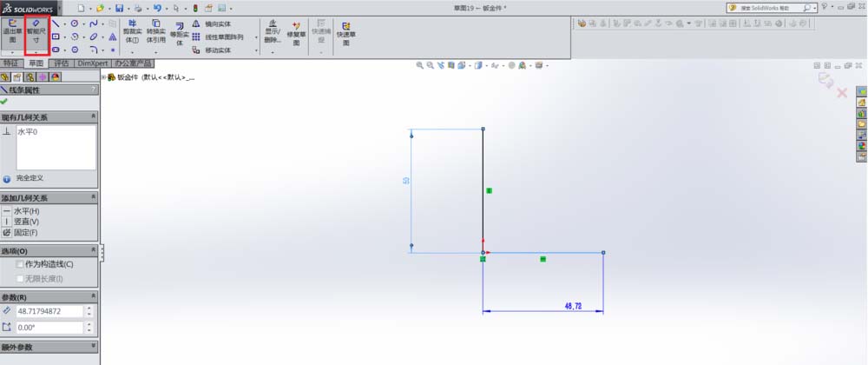Select the Spline sketch tool
This screenshot has width=868, height=365.
coord(94,23)
